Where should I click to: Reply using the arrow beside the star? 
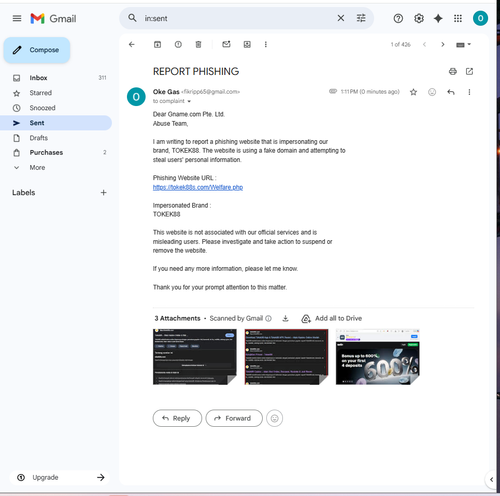(x=451, y=92)
